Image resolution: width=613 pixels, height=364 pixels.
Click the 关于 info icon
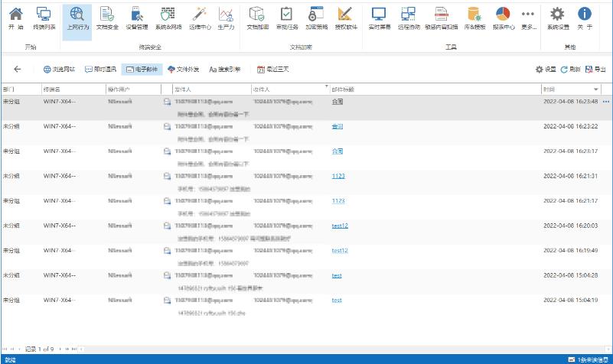tap(585, 18)
